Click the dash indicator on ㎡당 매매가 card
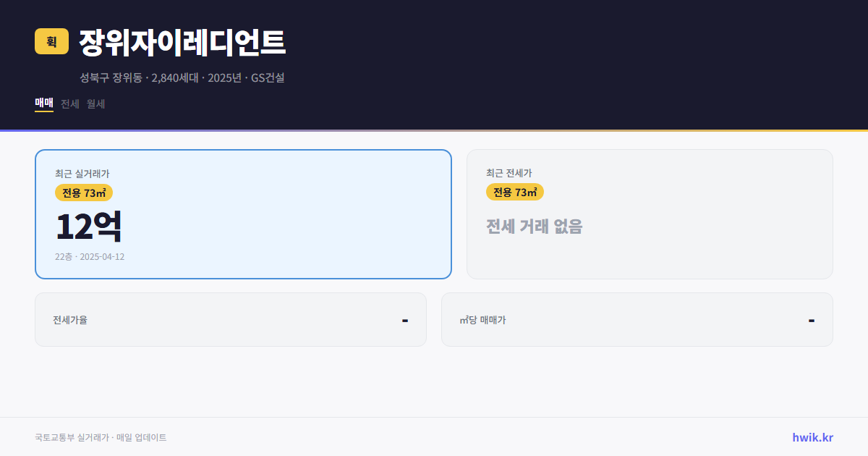This screenshot has width=868, height=456. pyautogui.click(x=812, y=319)
